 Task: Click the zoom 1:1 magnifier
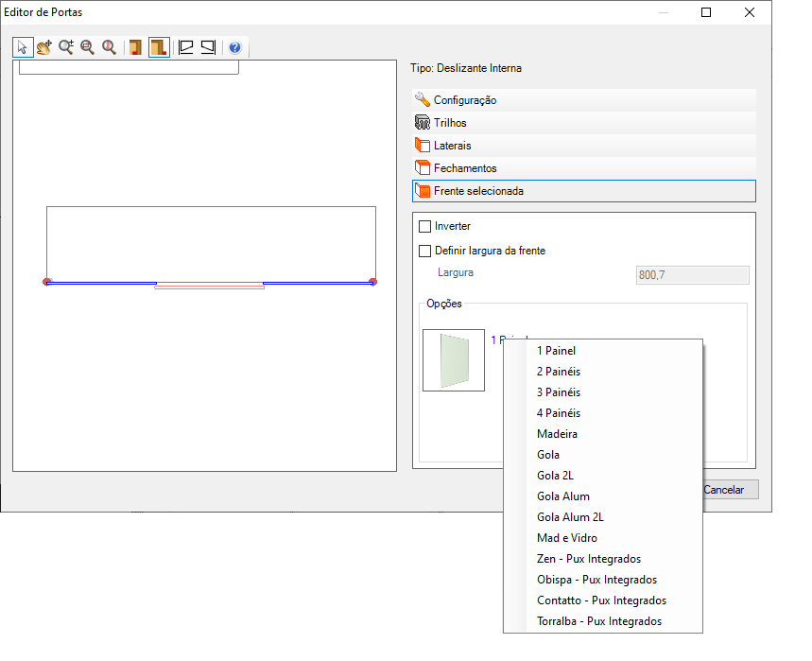[109, 47]
